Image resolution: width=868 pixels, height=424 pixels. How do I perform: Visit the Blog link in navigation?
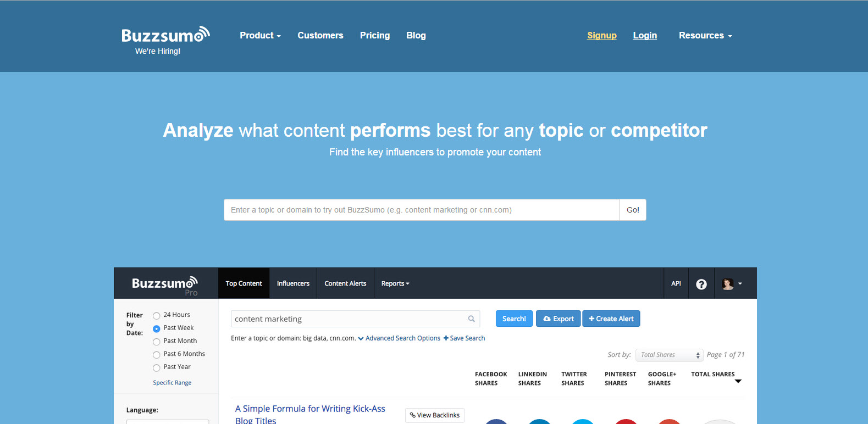click(416, 35)
